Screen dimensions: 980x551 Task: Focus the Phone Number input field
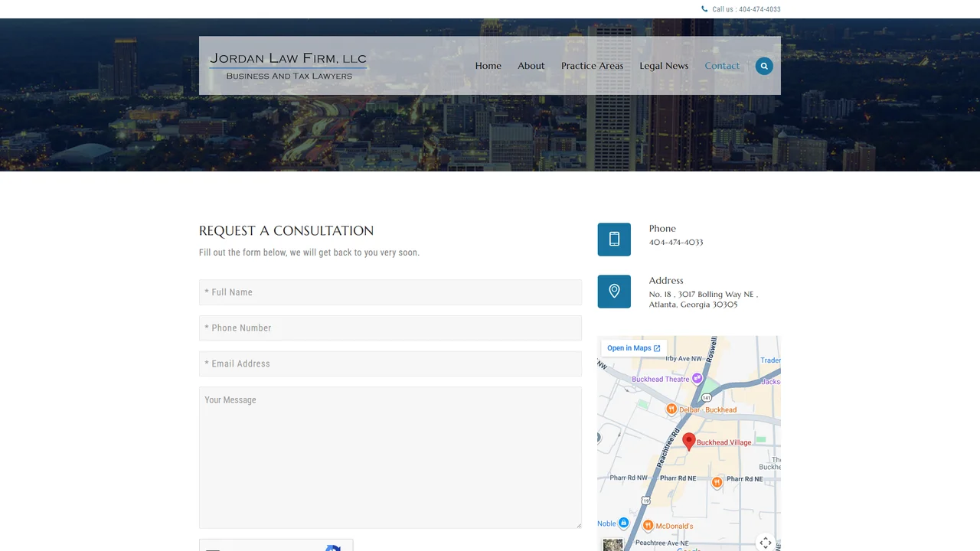[390, 328]
